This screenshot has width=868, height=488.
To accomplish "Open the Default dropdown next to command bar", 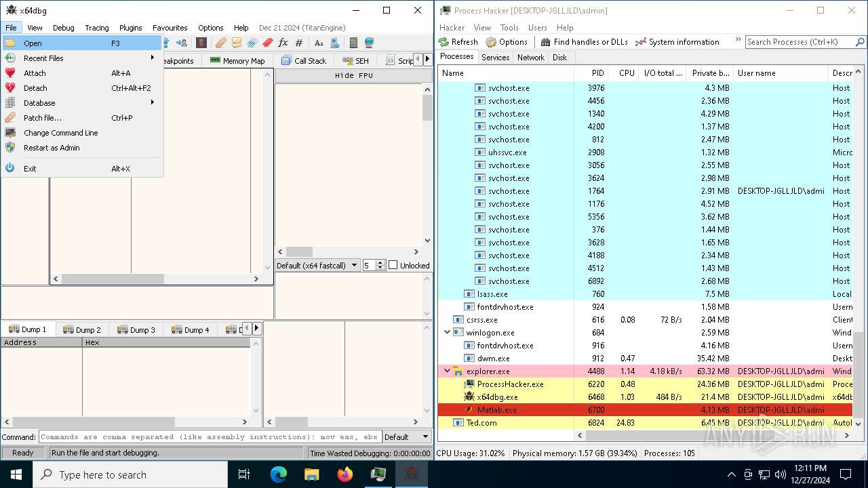I will (x=408, y=437).
